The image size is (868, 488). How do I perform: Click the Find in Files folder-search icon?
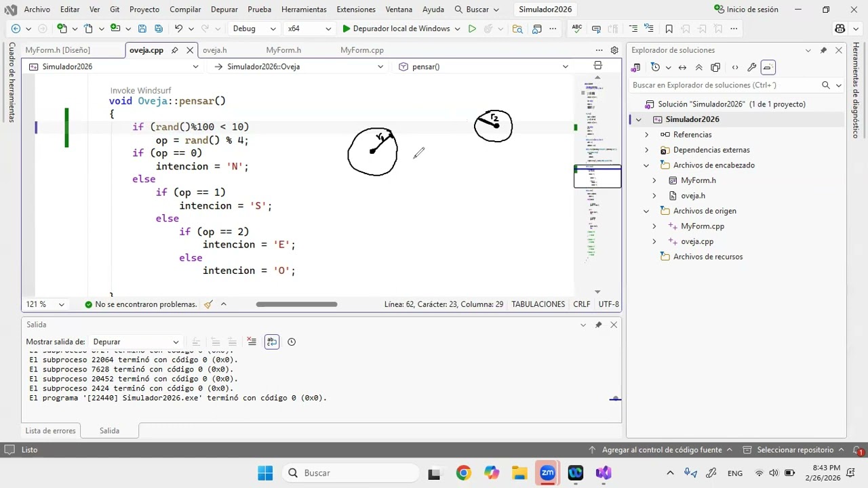coord(517,28)
